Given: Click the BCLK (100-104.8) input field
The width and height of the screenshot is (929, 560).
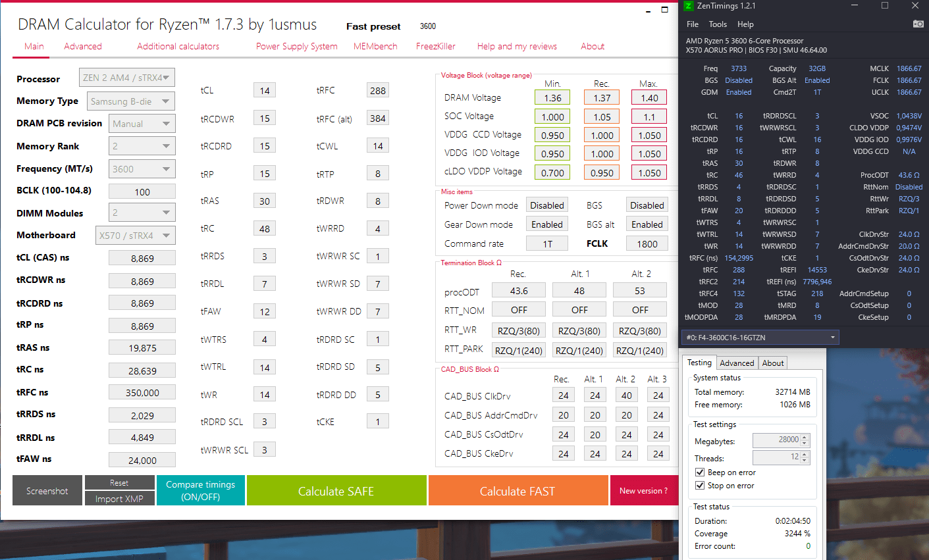Looking at the screenshot, I should coord(142,191).
